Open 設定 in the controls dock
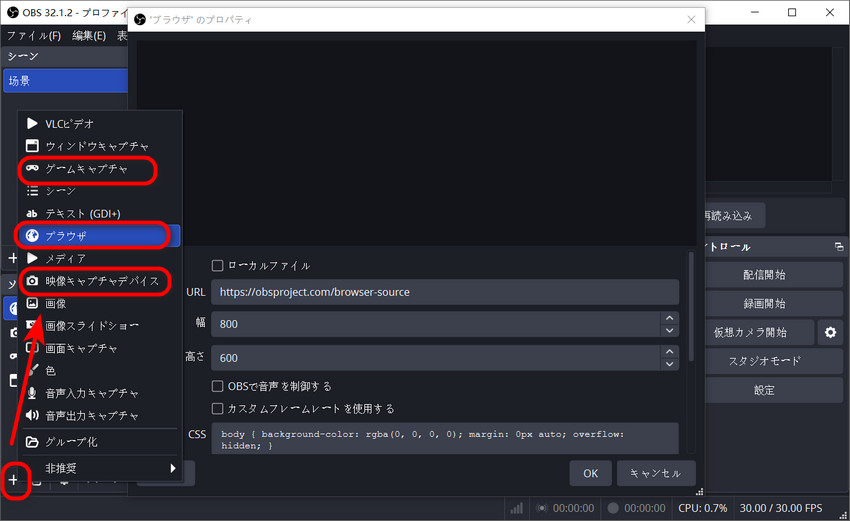850x521 pixels. click(774, 390)
